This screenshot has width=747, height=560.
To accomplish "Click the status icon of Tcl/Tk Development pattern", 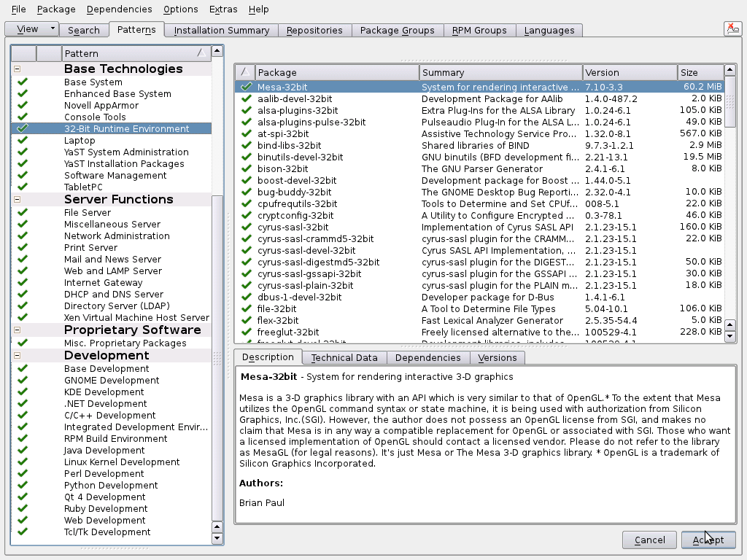I will tap(23, 532).
